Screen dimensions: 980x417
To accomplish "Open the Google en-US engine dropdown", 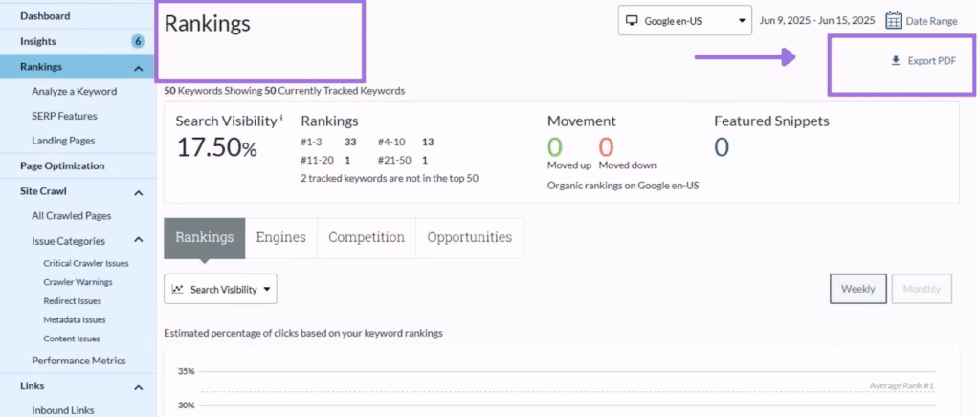I will point(684,20).
